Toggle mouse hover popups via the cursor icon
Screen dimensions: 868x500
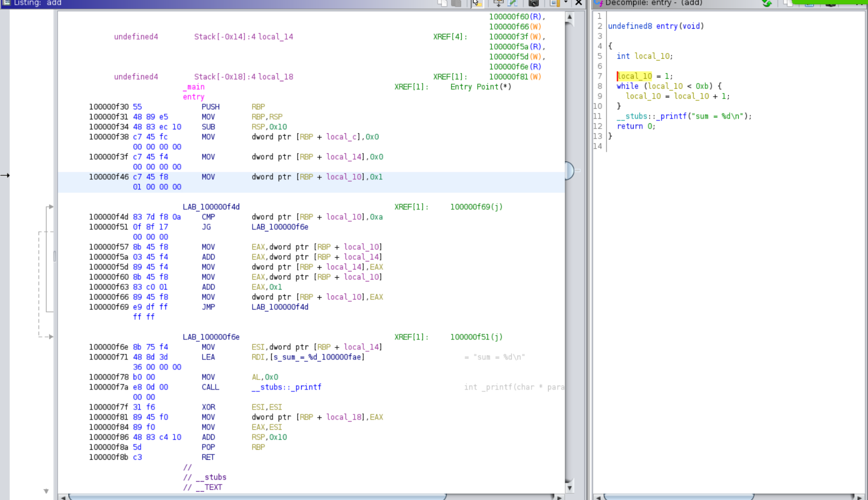click(x=476, y=3)
